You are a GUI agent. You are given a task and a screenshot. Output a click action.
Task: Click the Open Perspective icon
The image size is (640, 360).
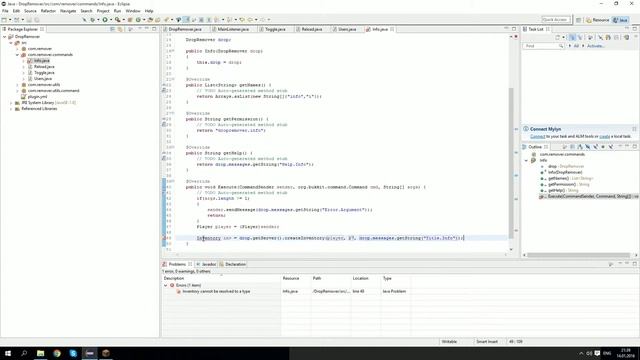click(x=578, y=20)
